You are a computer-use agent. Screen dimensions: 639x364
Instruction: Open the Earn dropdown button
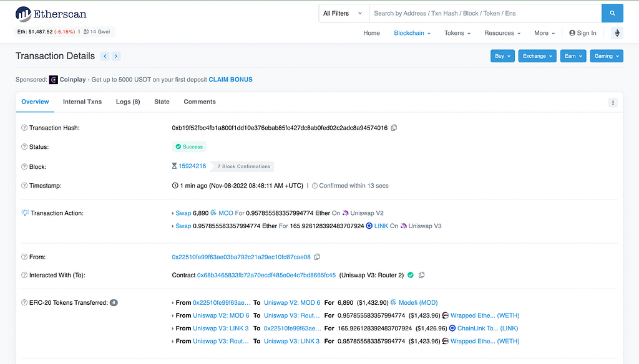[573, 56]
